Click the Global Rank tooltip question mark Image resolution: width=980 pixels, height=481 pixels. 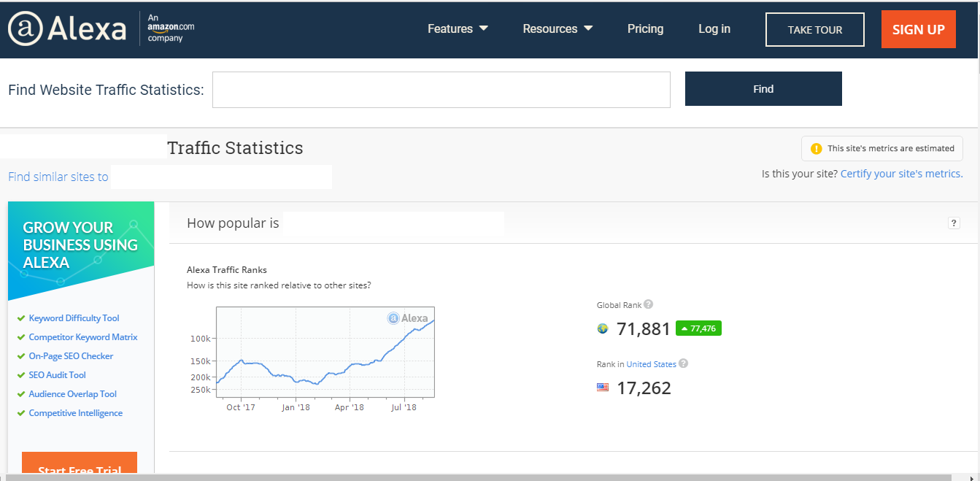[649, 304]
